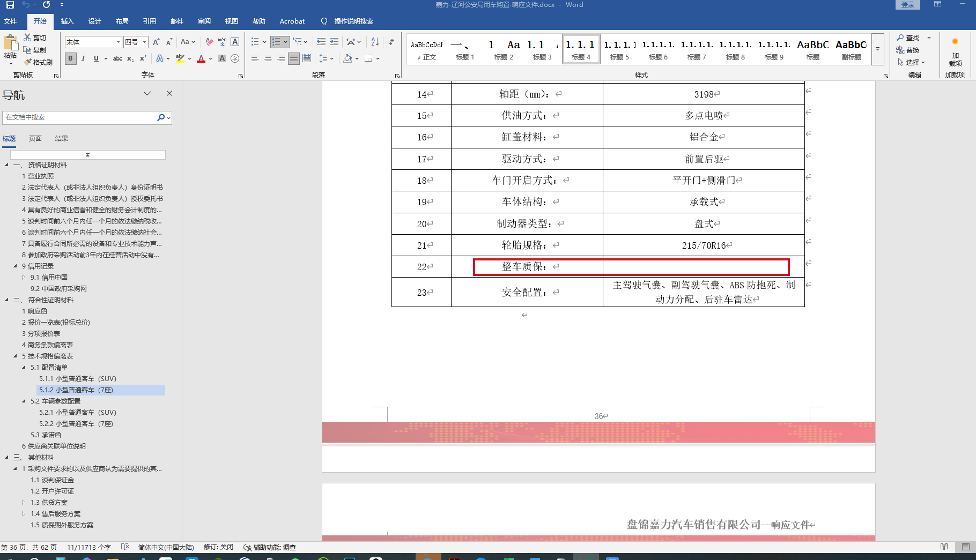Open the 引用 (References) tab
Image resolution: width=976 pixels, height=560 pixels.
[150, 21]
